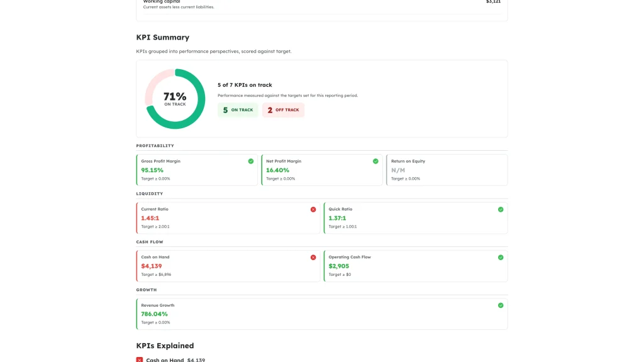The width and height of the screenshot is (644, 362).
Task: Click the Target ≥ $6,896 text
Action: (156, 275)
